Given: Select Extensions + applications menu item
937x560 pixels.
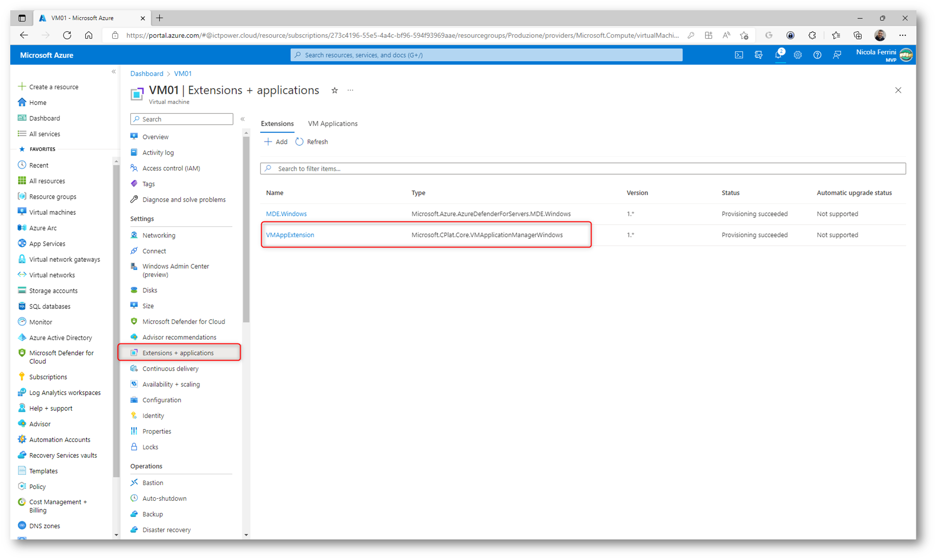Looking at the screenshot, I should click(x=178, y=353).
